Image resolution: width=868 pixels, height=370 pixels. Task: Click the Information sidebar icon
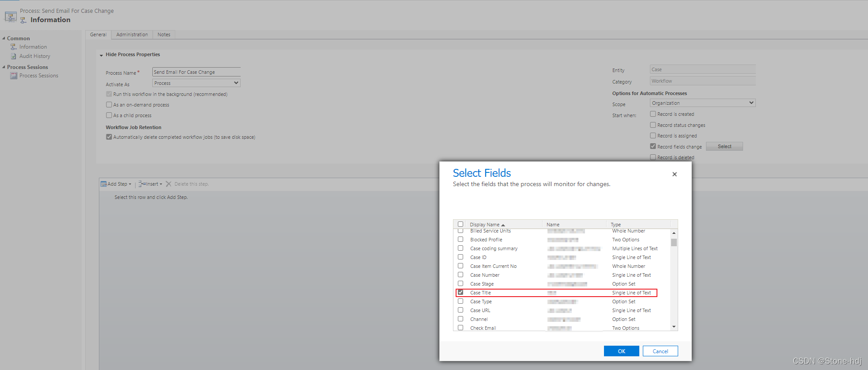(14, 47)
